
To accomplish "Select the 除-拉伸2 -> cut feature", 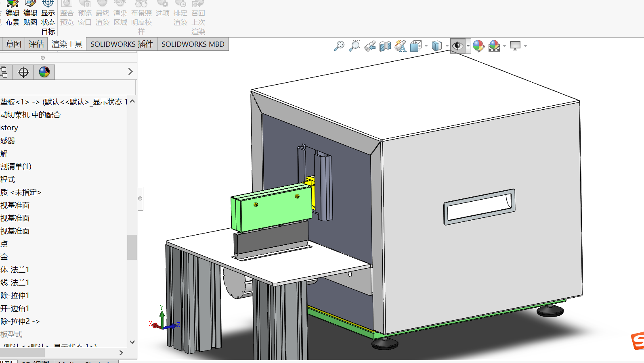I will tap(20, 321).
